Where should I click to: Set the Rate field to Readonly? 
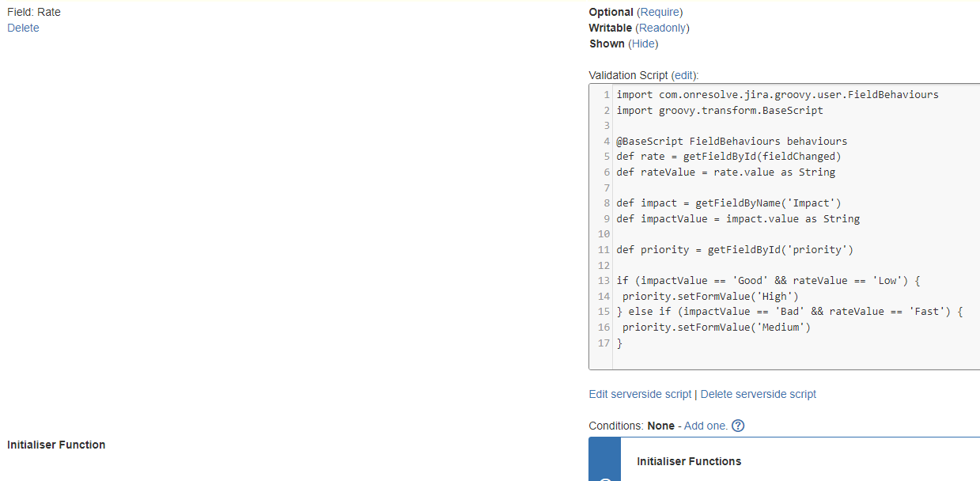tap(663, 28)
